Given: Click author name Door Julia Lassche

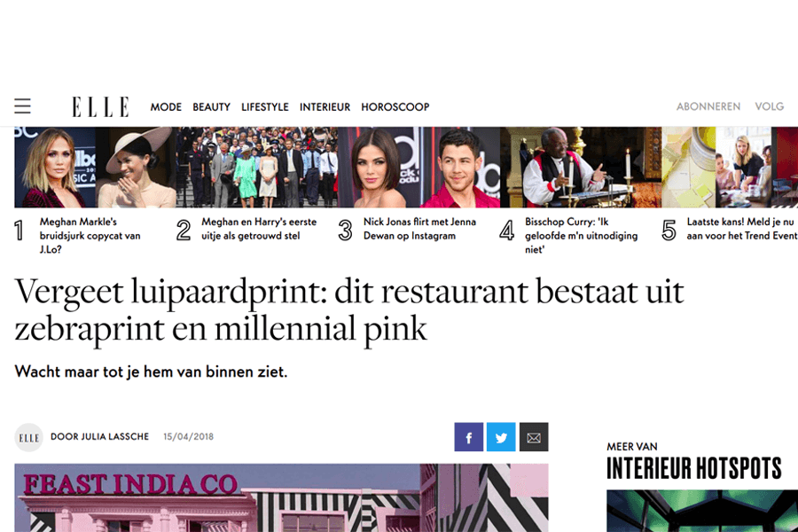Looking at the screenshot, I should tap(99, 437).
